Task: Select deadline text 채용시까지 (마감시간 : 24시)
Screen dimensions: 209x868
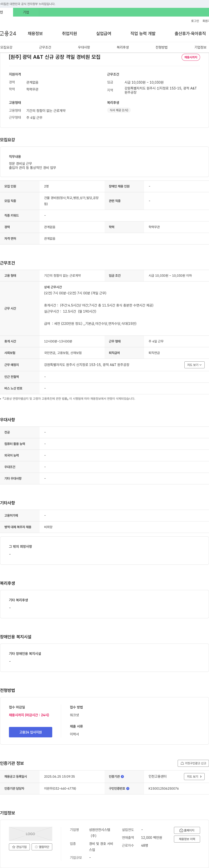Action: [x=29, y=715]
